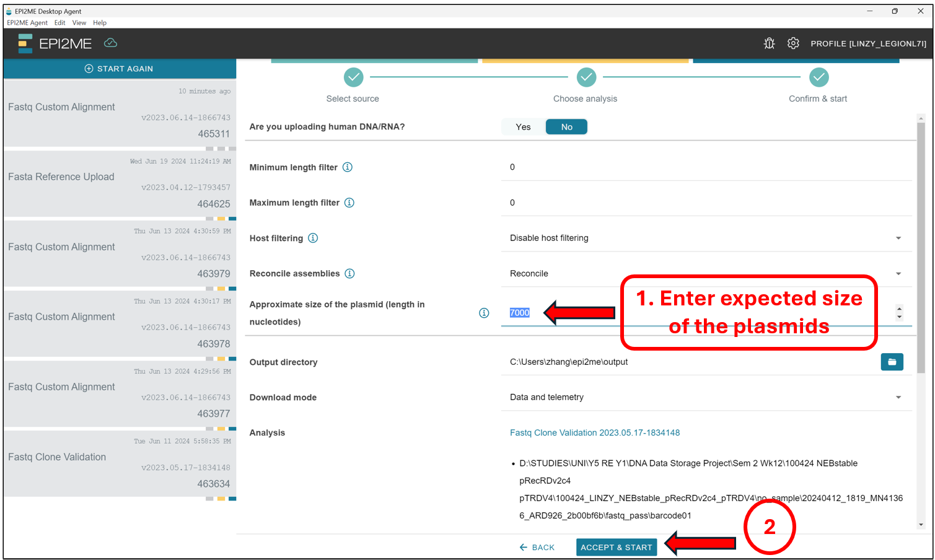Image resolution: width=935 pixels, height=560 pixels.
Task: Open run 463979 Fastq Custom Alignment
Action: click(x=120, y=254)
